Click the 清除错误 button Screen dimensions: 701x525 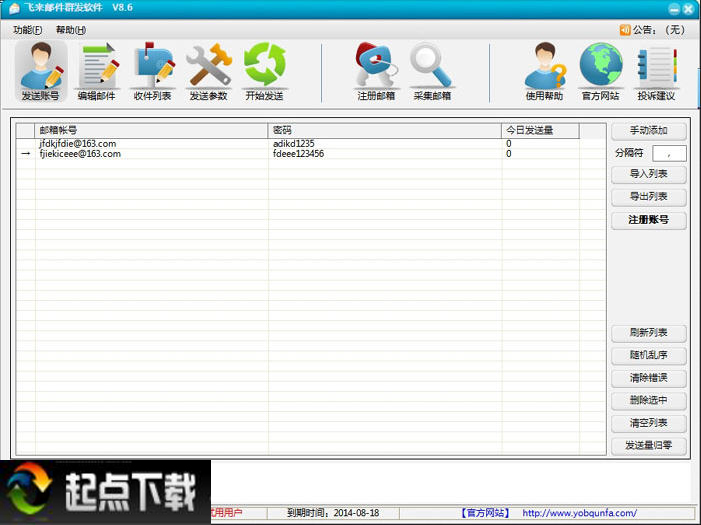(649, 378)
